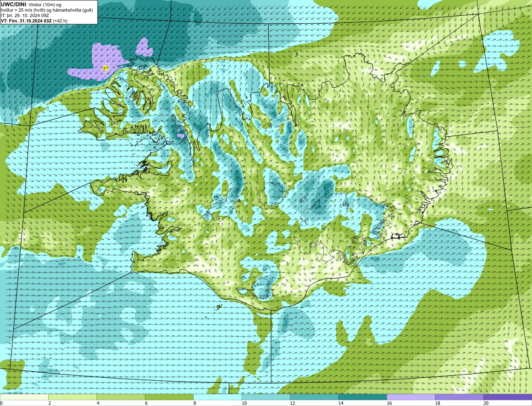Select the 4–6 m/s green legend swatch

pos(121,397)
